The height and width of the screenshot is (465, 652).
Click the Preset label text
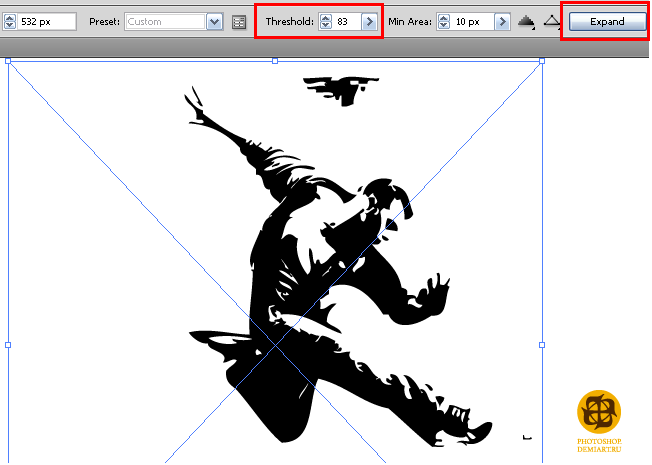[104, 22]
